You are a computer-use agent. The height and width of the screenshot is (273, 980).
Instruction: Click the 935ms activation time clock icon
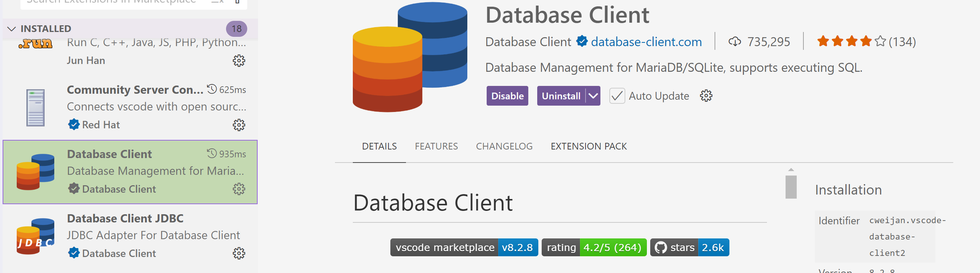pyautogui.click(x=212, y=154)
